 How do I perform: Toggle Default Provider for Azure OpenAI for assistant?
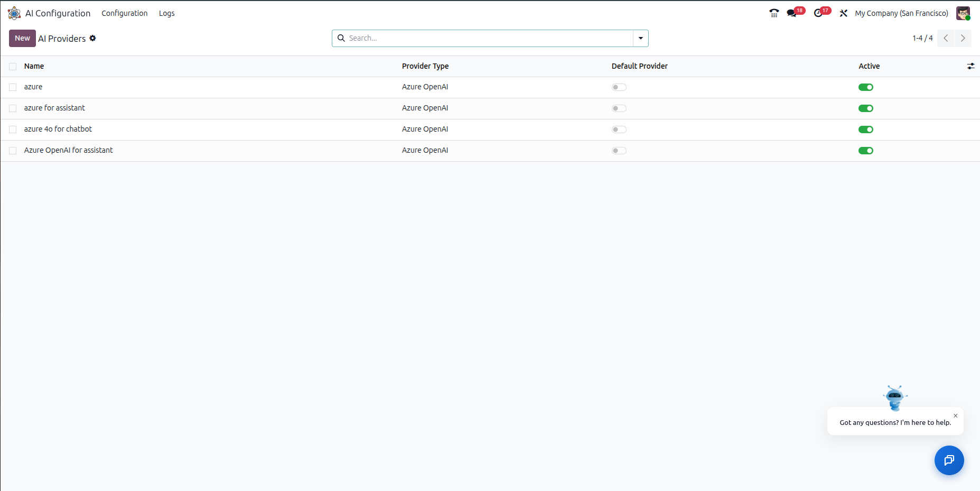point(619,151)
